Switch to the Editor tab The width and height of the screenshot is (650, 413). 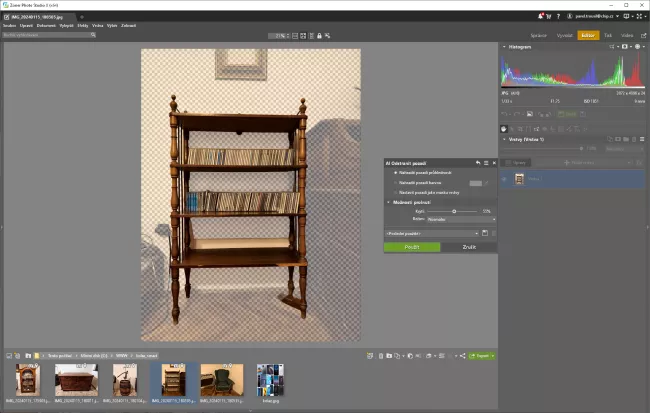tap(588, 36)
